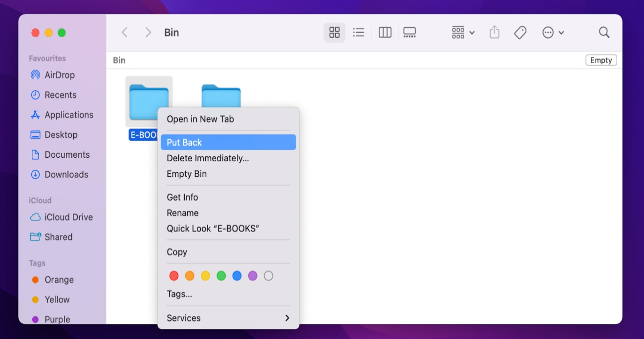
Task: Switch to gallery view
Action: 409,33
